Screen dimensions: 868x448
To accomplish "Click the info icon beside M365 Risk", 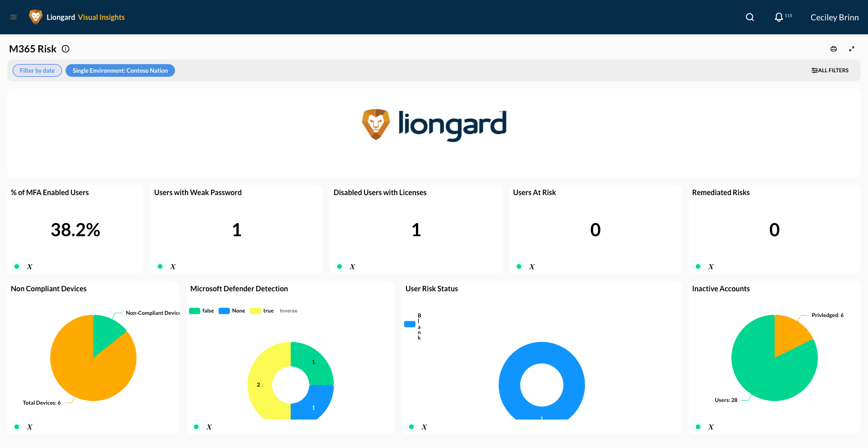I will (66, 49).
